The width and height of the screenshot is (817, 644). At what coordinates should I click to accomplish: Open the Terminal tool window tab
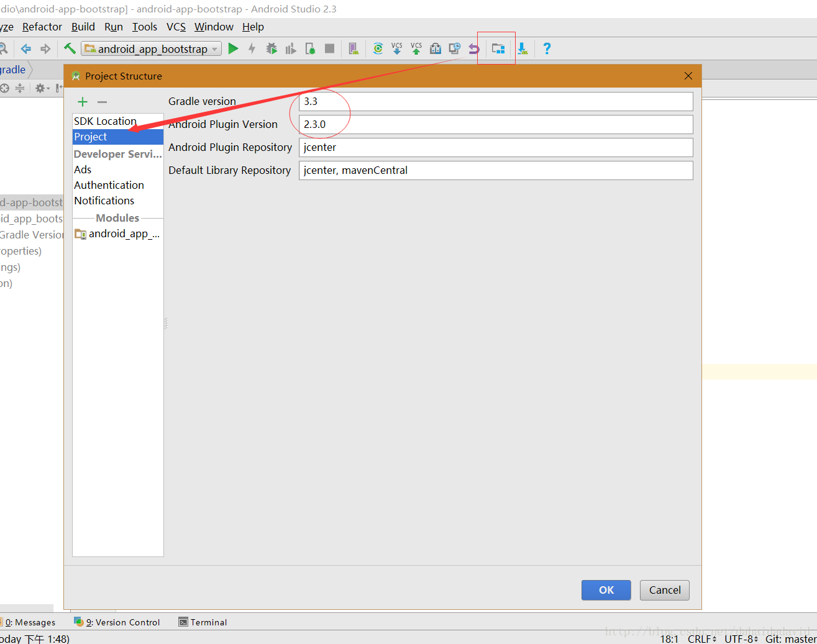click(203, 622)
